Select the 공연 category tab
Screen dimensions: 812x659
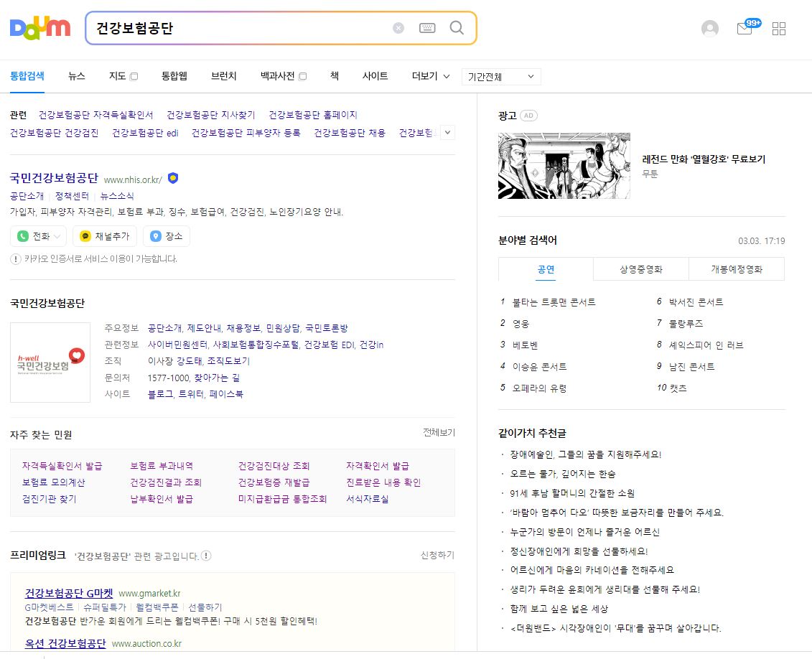tap(546, 269)
